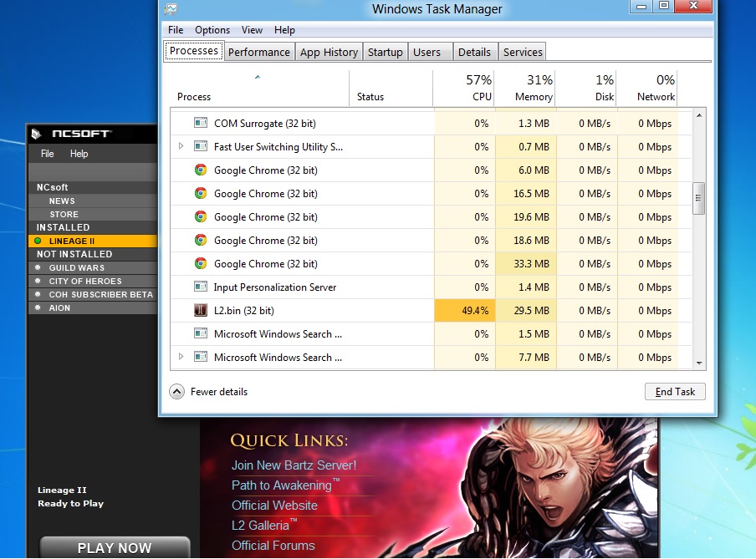Select the Input Personalization Server row text

point(275,287)
